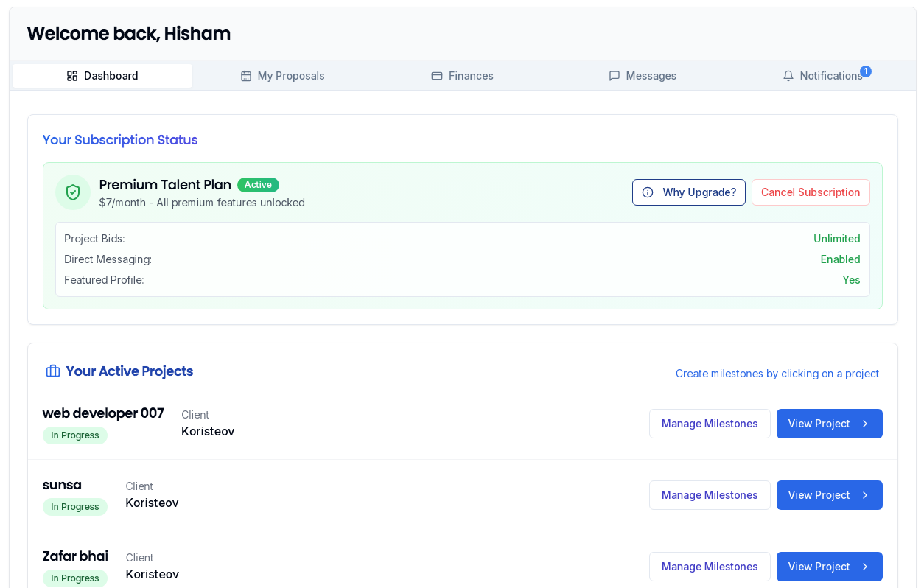
Task: Click chevron arrow on web developer 007 View Project
Action: [865, 424]
